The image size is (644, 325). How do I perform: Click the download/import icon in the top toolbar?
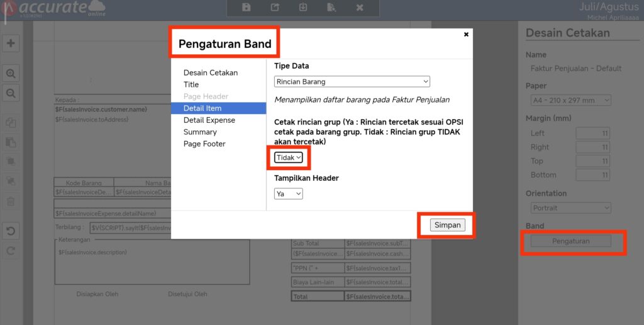[303, 8]
